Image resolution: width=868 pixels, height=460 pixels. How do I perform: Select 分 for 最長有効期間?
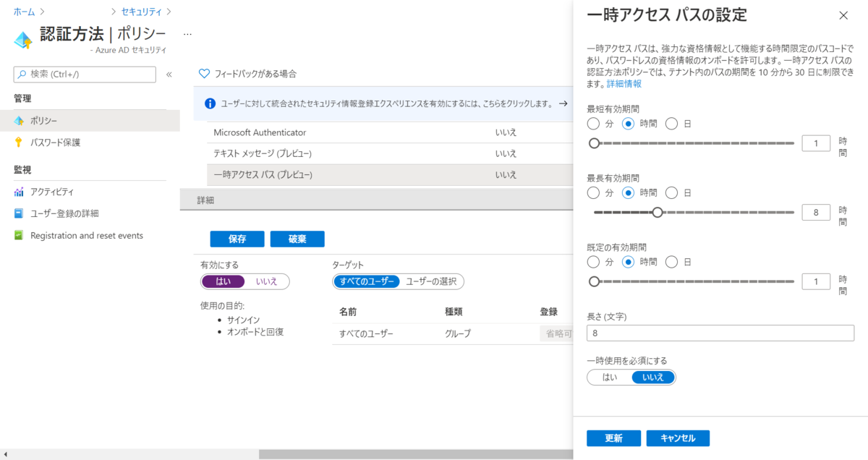coord(594,193)
